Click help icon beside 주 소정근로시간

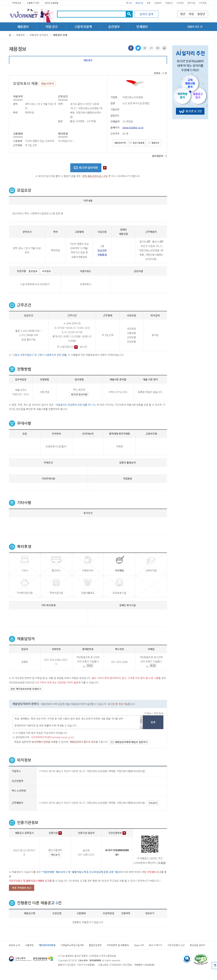76,347
